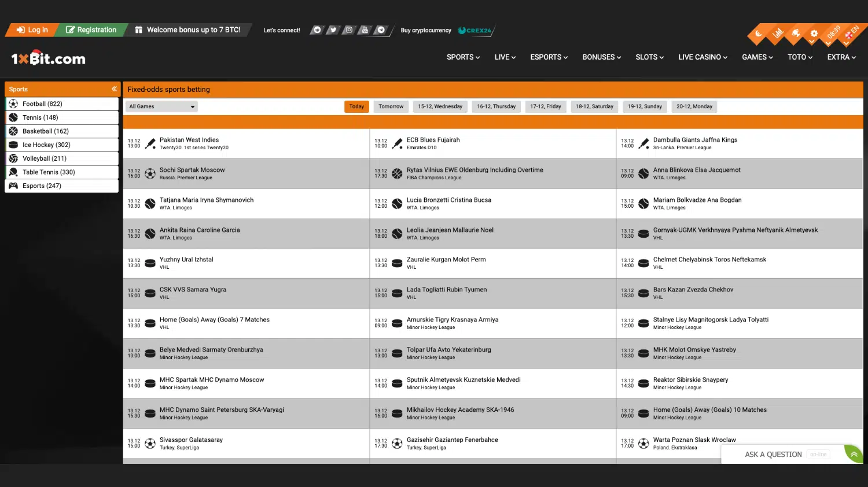The image size is (868, 487).
Task: Click the Log in button
Action: pos(32,30)
